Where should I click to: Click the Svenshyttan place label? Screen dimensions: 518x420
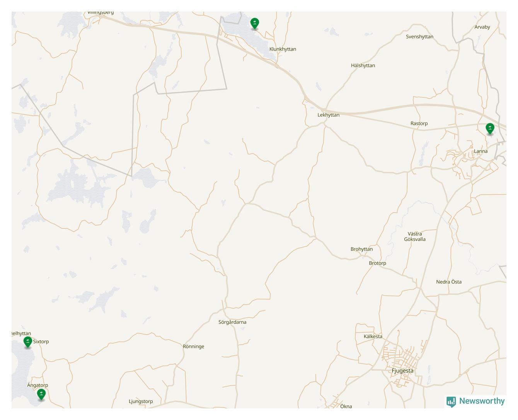(x=419, y=37)
